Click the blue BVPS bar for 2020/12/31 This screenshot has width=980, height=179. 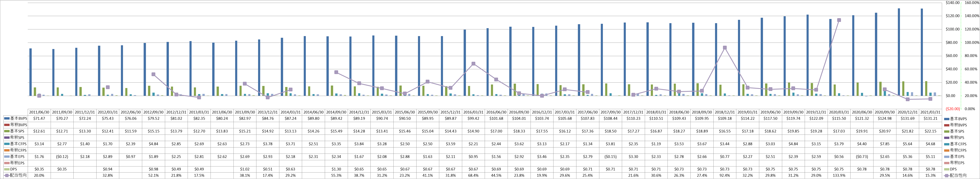[x=898, y=52]
